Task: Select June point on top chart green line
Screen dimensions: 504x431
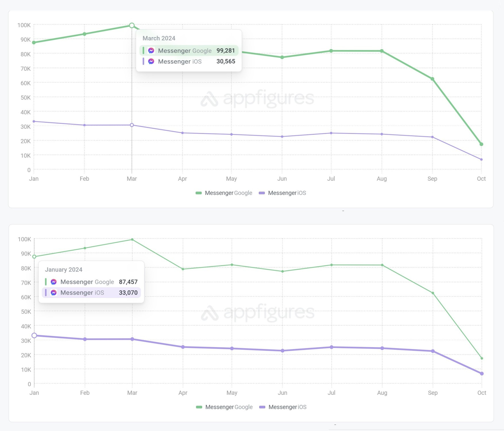Action: coord(282,57)
